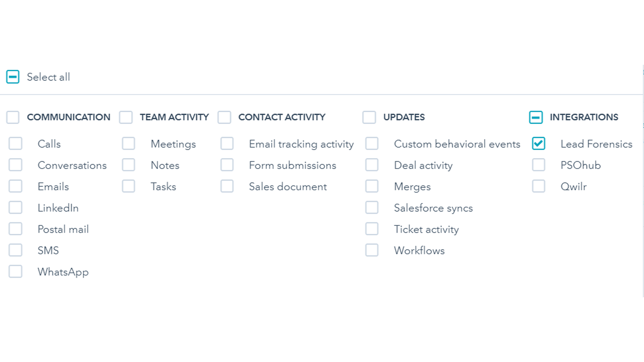Click the Select all checkbox
Image resolution: width=644 pixels, height=362 pixels.
pyautogui.click(x=12, y=76)
